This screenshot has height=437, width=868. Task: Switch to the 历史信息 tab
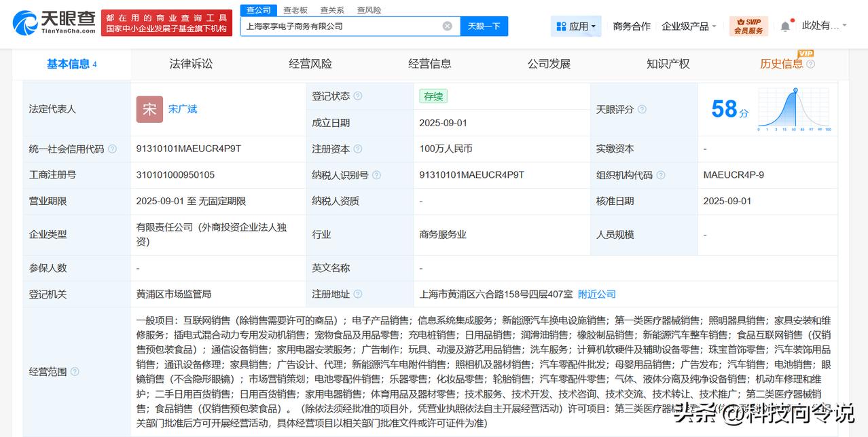(781, 64)
